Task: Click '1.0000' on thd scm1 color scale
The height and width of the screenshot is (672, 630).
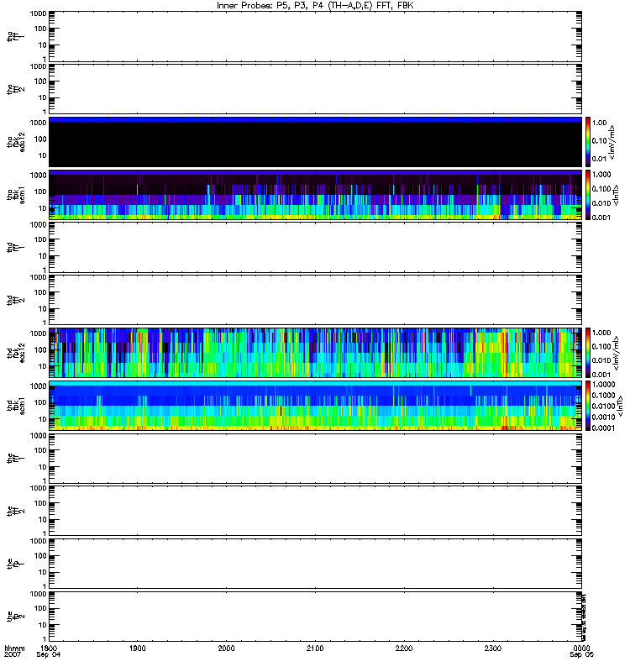Action: click(603, 385)
